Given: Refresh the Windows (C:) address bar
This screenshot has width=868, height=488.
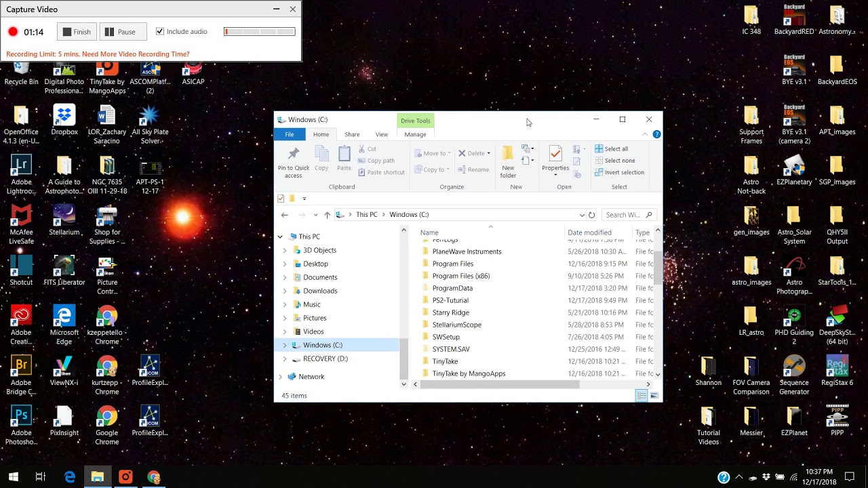Looking at the screenshot, I should tap(591, 215).
